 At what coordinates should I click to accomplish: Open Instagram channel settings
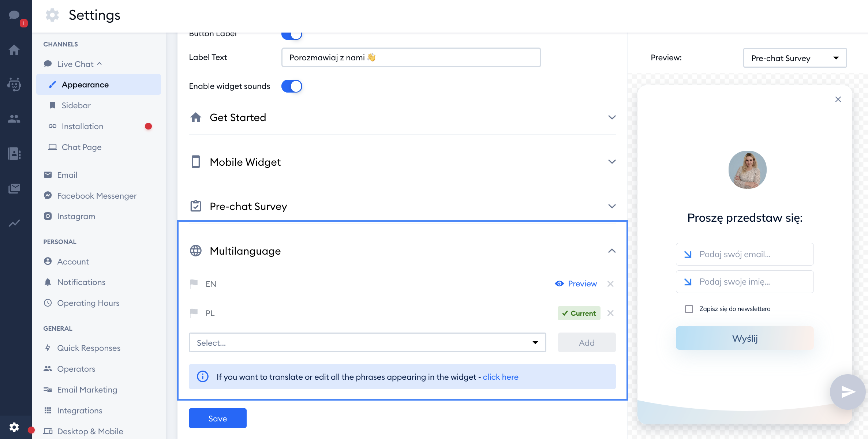pos(76,216)
